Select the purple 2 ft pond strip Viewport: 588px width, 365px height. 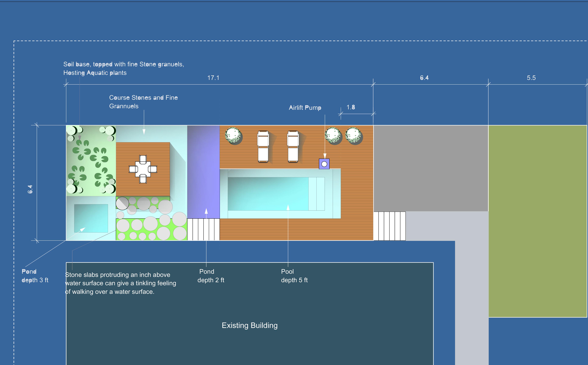(x=203, y=171)
